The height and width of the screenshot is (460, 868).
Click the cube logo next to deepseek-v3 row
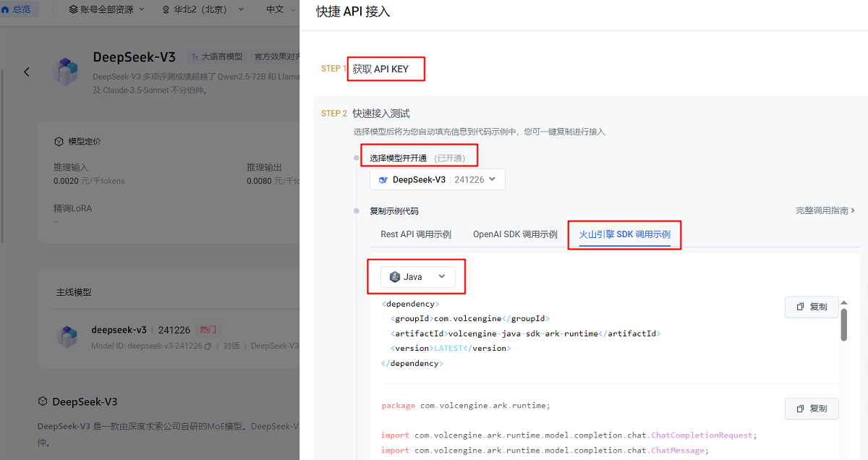click(x=68, y=336)
